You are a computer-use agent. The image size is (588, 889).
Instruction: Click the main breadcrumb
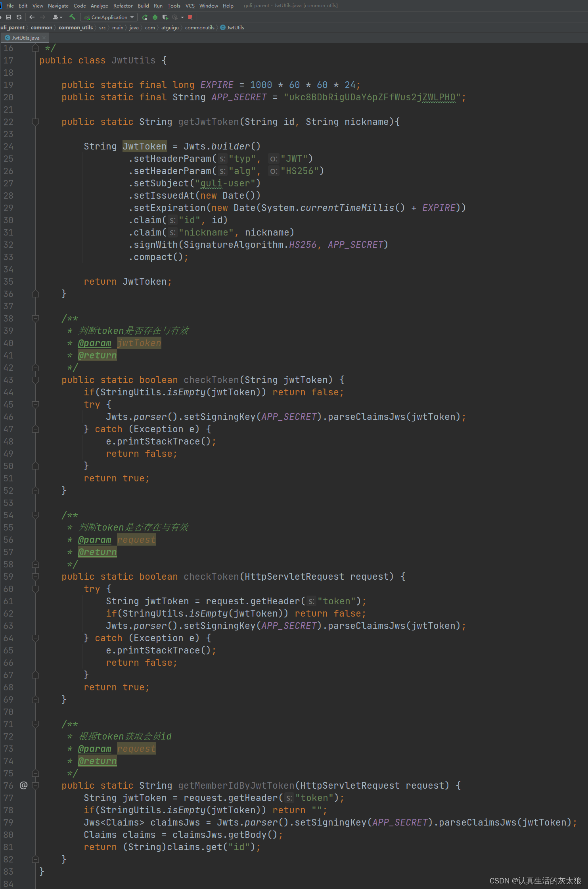(117, 27)
